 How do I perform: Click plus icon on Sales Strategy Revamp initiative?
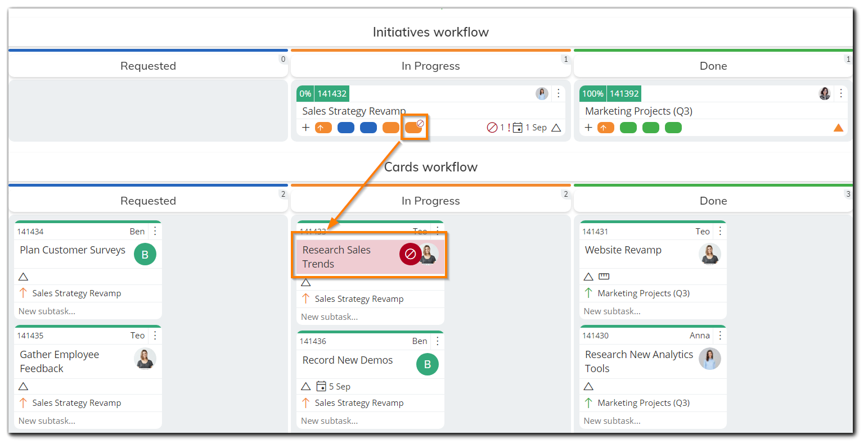305,128
